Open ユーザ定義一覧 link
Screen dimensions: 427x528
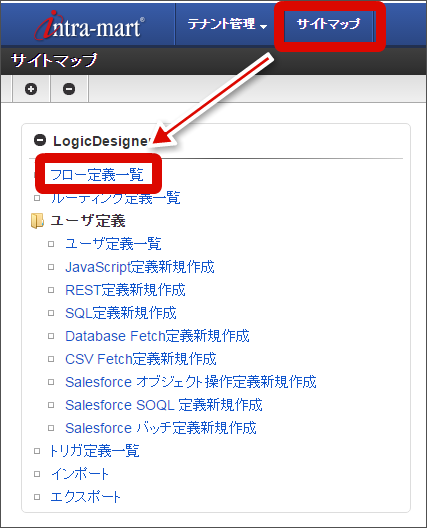[x=113, y=244]
